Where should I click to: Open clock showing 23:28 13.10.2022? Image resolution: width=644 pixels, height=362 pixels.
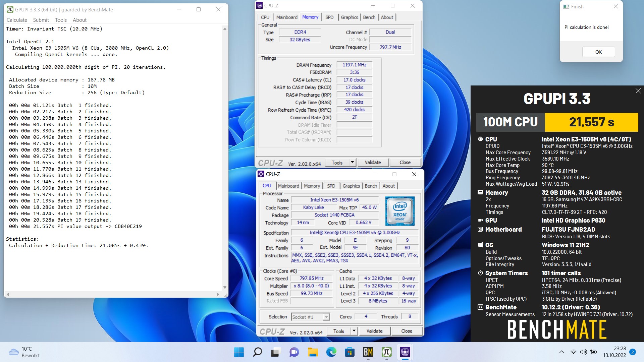pyautogui.click(x=614, y=352)
